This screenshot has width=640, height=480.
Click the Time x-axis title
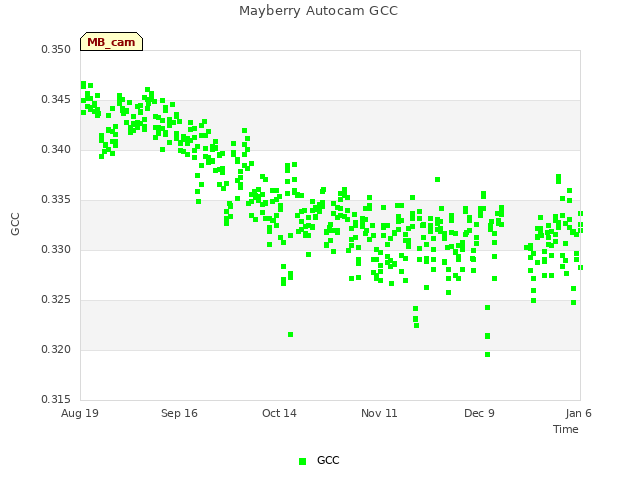(x=566, y=429)
